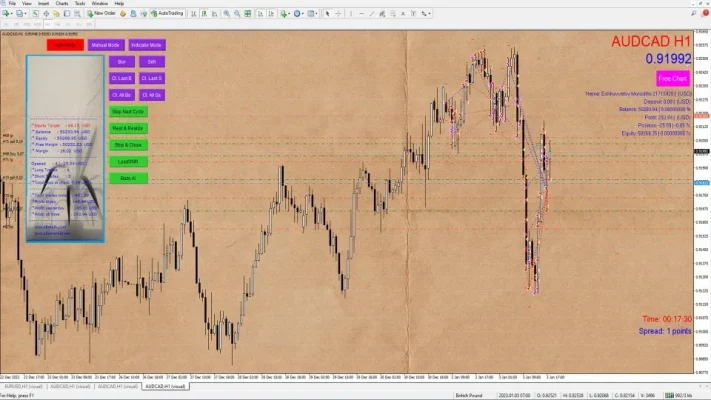The width and height of the screenshot is (711, 400).
Task: Click the Cl. Last B button
Action: pyautogui.click(x=122, y=78)
